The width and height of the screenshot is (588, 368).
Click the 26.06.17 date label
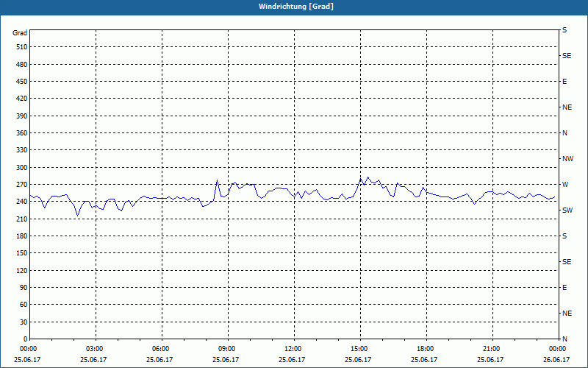pos(556,359)
